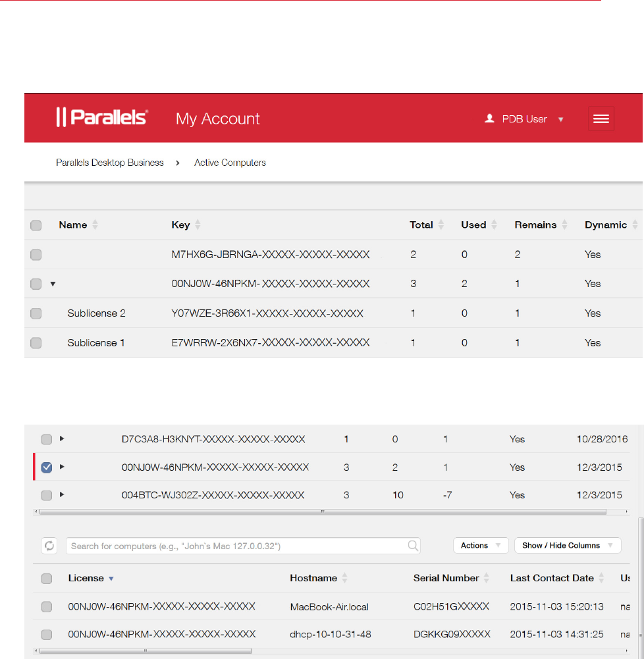Image resolution: width=644 pixels, height=659 pixels.
Task: Sort by Hostname column
Action: [344, 578]
